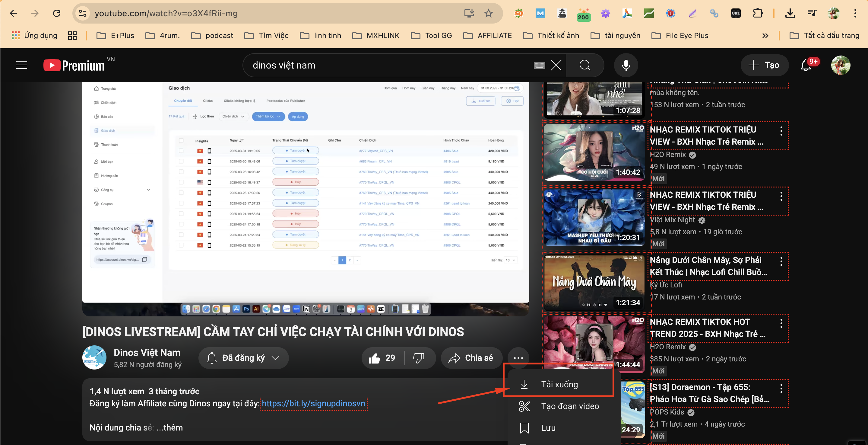Like the video with thumbs up
The height and width of the screenshot is (445, 868).
point(382,358)
